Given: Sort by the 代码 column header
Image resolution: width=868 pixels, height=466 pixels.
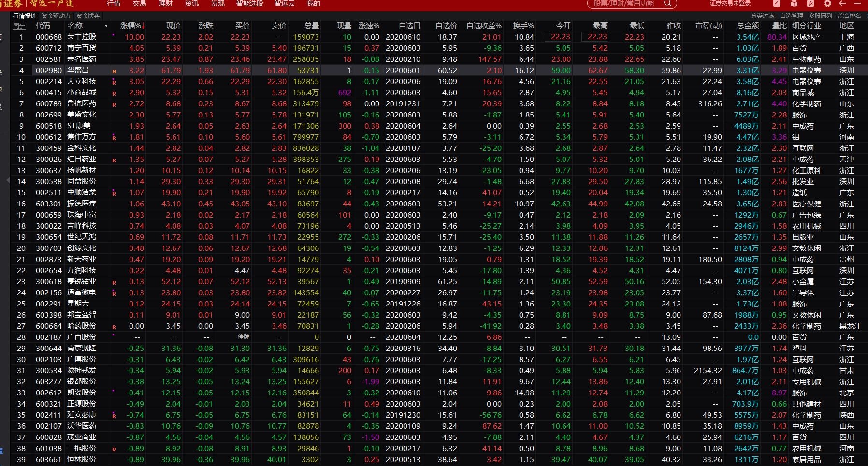Looking at the screenshot, I should [x=43, y=26].
